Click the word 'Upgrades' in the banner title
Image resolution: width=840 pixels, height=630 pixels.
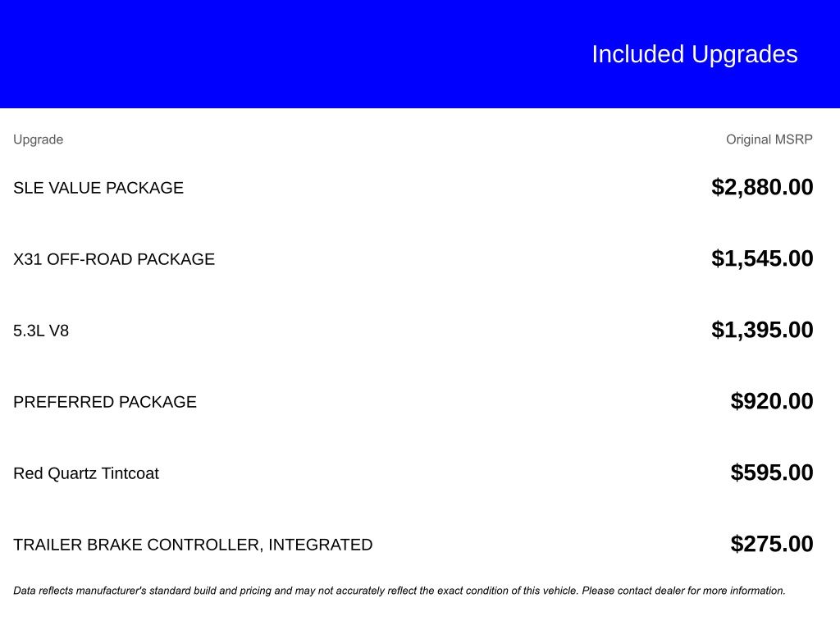click(744, 54)
